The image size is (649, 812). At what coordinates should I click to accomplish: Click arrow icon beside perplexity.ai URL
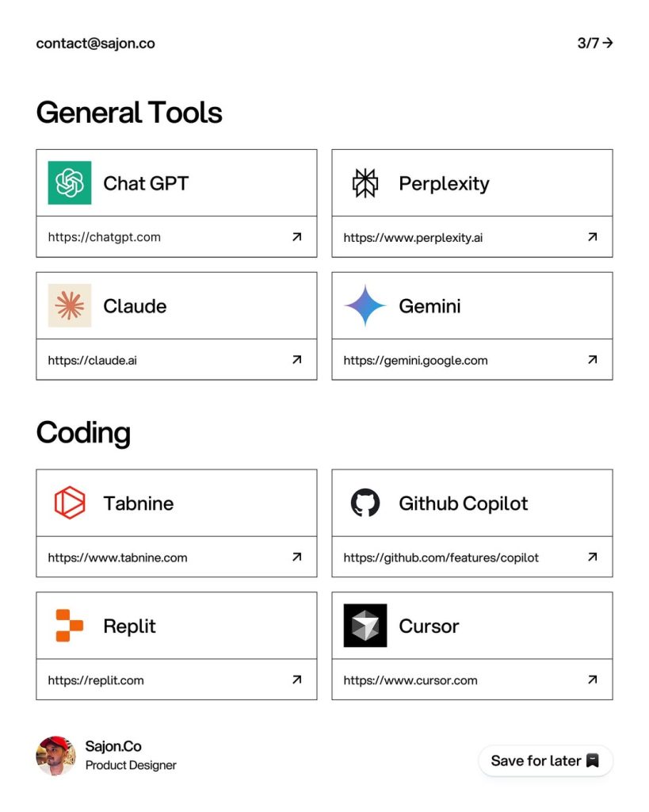pos(593,237)
